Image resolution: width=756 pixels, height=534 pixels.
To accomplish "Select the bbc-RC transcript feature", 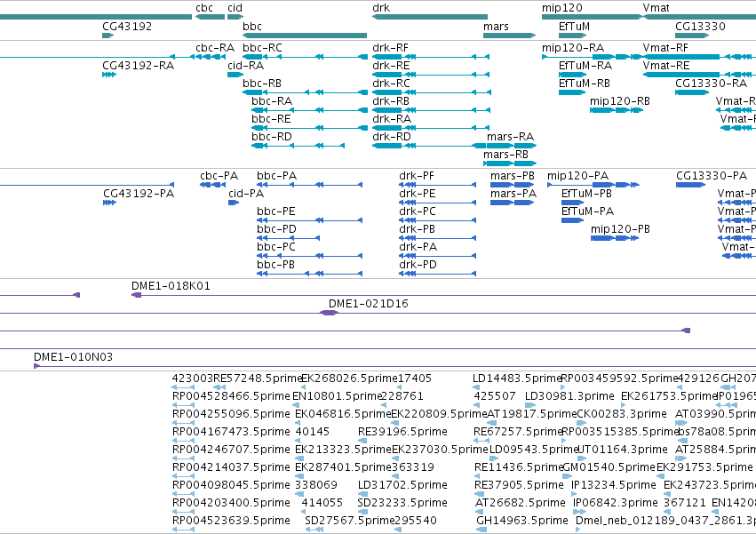I will (305, 57).
